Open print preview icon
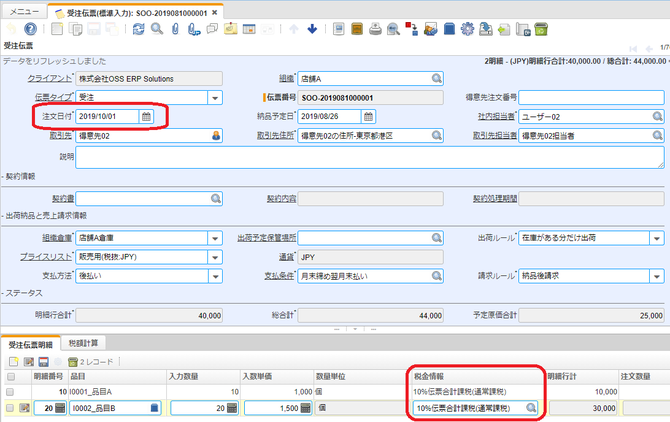The image size is (670, 422). point(393,29)
